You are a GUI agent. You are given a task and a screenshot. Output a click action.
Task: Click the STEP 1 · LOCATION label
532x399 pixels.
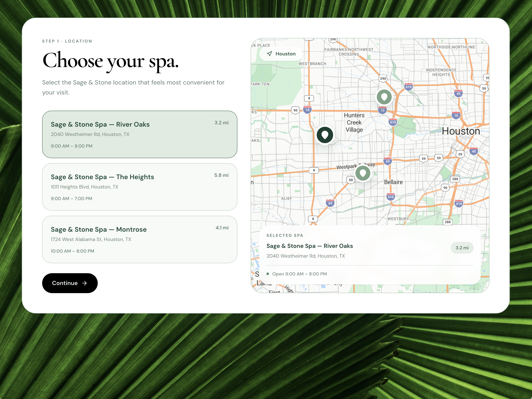67,41
